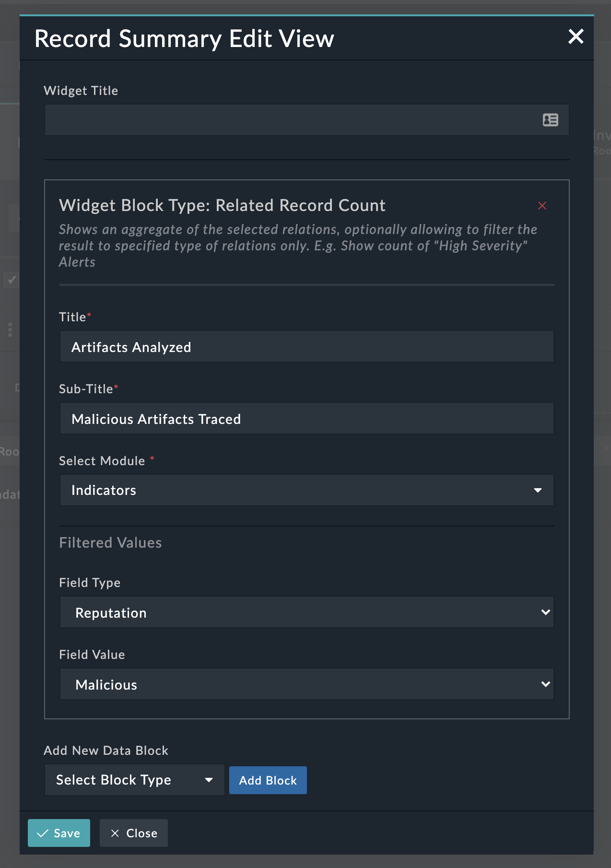
Task: Open the Field Value dropdown showing Malicious
Action: coord(306,684)
